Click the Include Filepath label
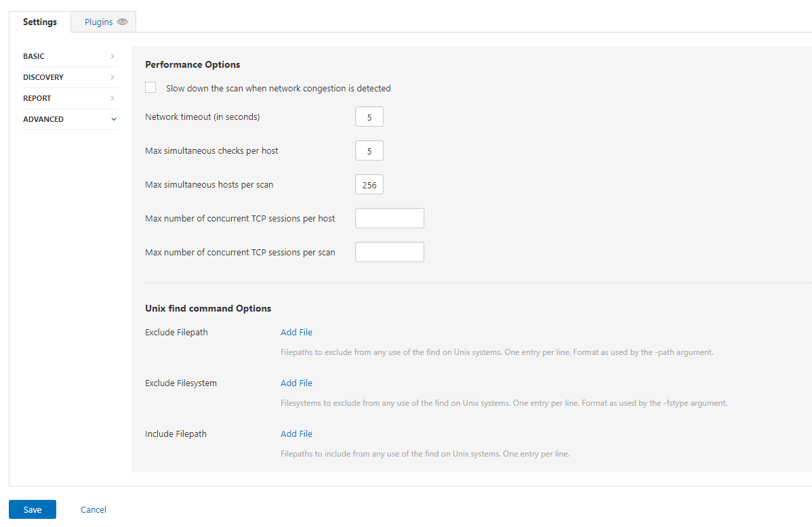Image resolution: width=812 pixels, height=527 pixels. (176, 434)
